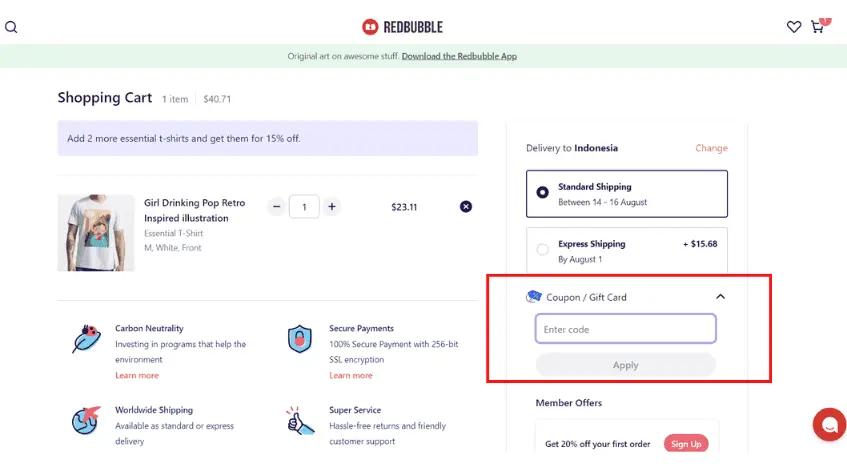Decrease quantity with the minus button
847x470 pixels.
click(277, 206)
